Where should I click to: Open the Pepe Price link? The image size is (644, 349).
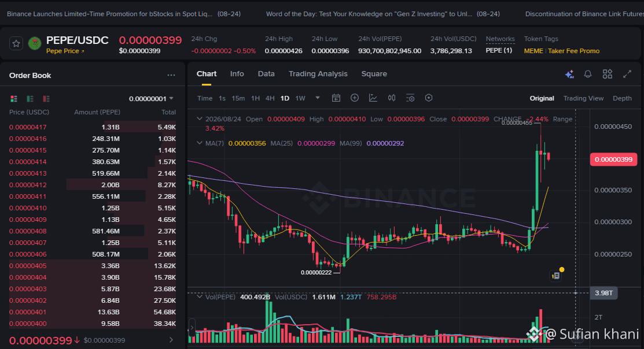point(65,51)
